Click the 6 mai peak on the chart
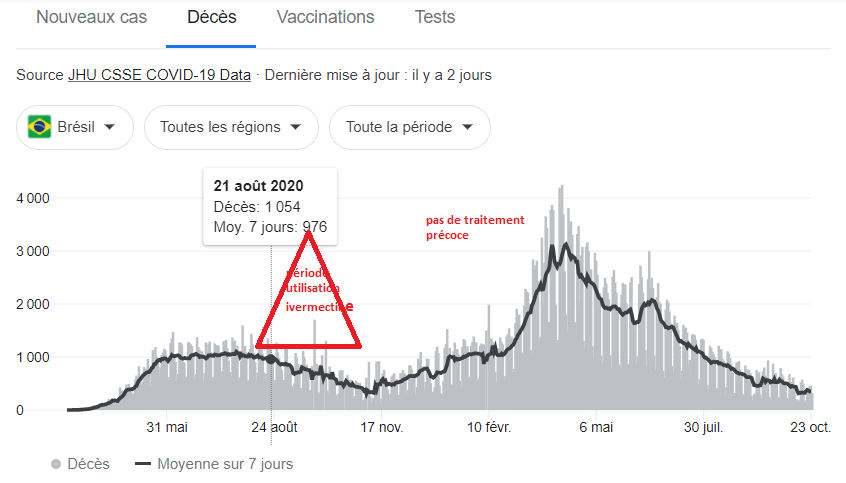Screen dimensions: 846x483 (x=565, y=246)
